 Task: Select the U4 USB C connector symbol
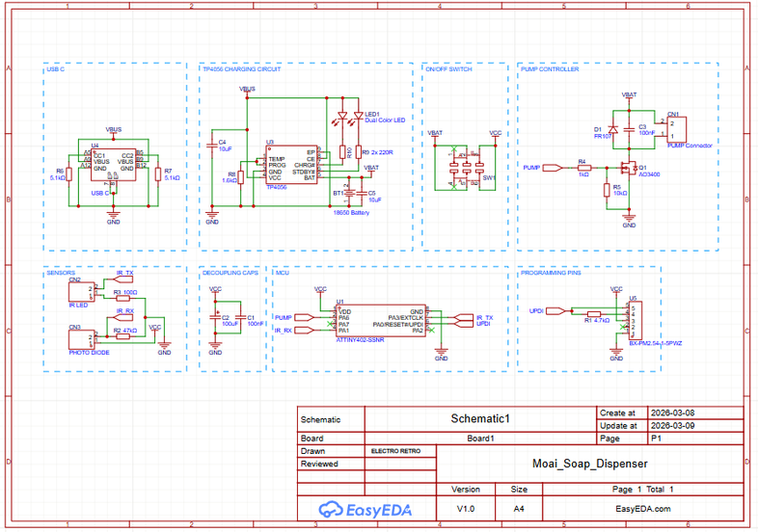(114, 165)
